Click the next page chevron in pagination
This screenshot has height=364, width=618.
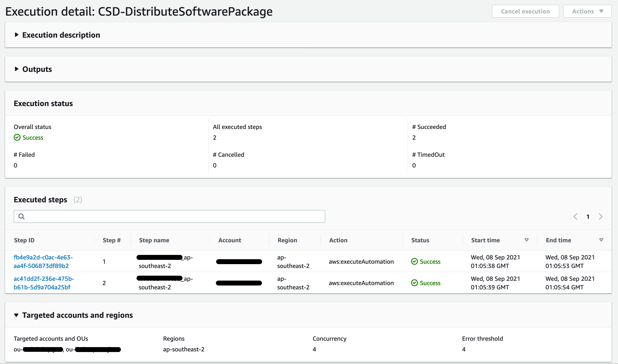coord(601,216)
